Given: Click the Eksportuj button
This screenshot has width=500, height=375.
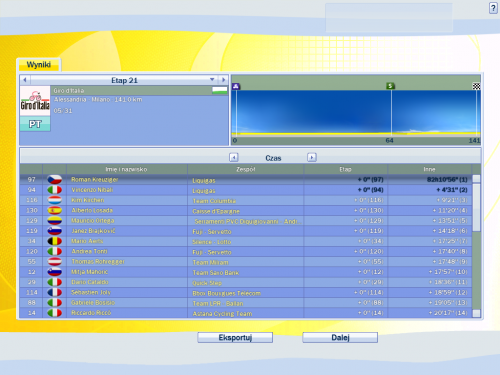Looking at the screenshot, I should click(x=235, y=338).
